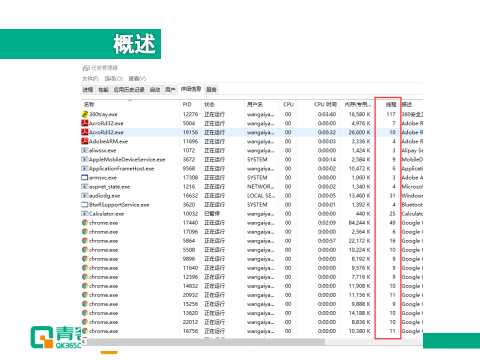Click the chrome.exe icon with PID 15256
480x360 pixels.
[85, 304]
